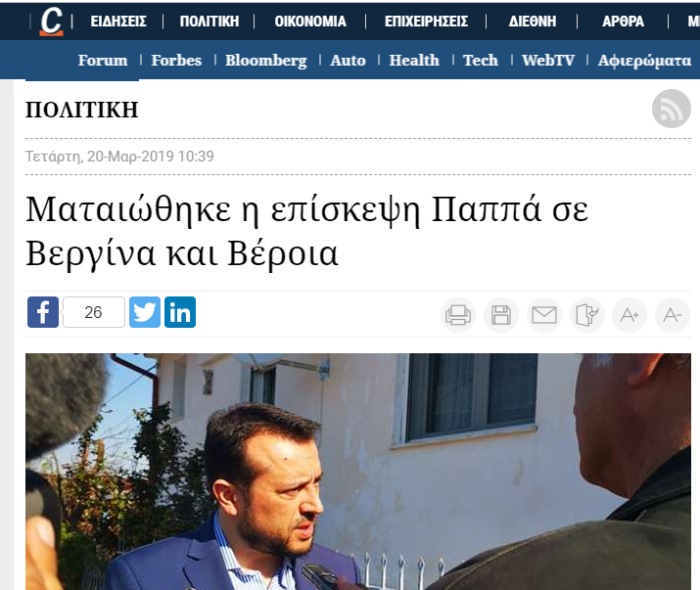Click the Capital.gr C logo
Image resolution: width=700 pixels, height=590 pixels.
(x=51, y=21)
